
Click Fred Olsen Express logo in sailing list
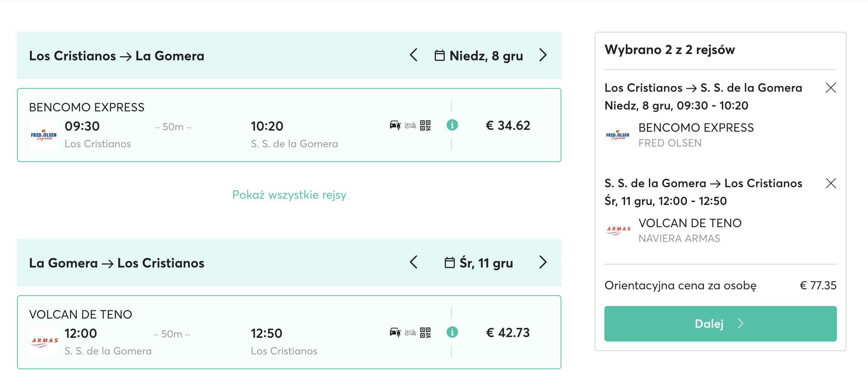[44, 135]
